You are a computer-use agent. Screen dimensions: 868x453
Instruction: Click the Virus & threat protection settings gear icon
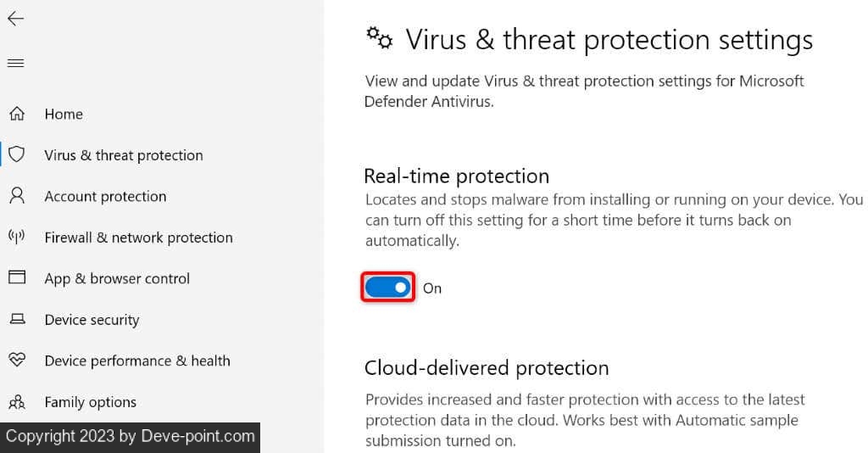(x=379, y=37)
